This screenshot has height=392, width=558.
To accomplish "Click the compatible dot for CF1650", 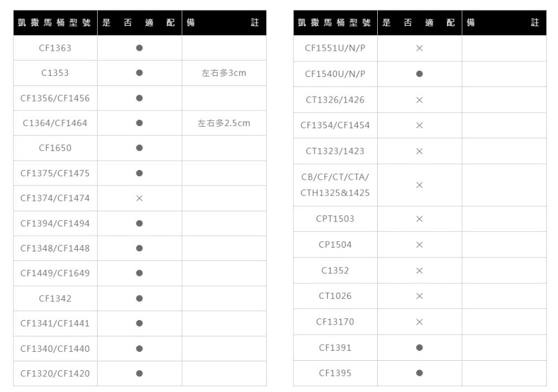I will coord(139,148).
